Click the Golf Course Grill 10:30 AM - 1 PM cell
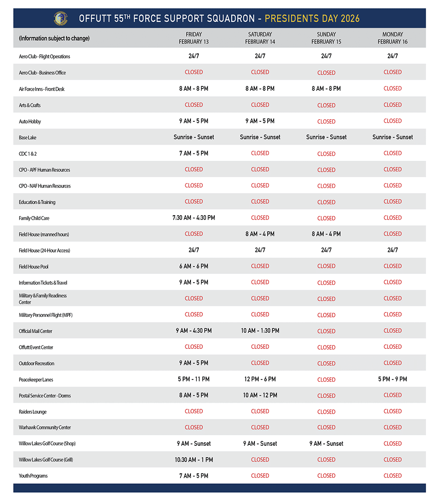 (194, 460)
